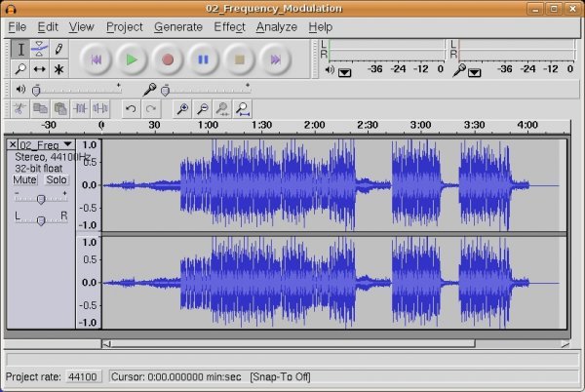Open the Analyze menu

[277, 27]
